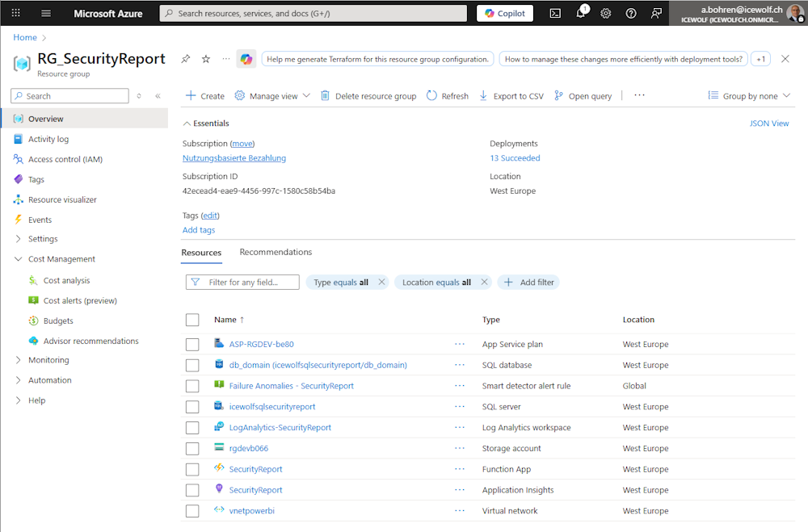
Task: Expand the Settings menu section
Action: (43, 239)
